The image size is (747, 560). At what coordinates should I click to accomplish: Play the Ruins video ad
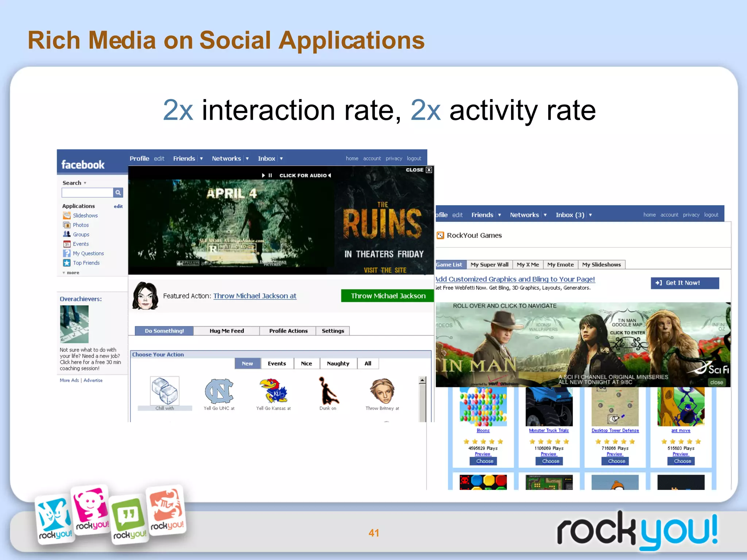tap(263, 175)
